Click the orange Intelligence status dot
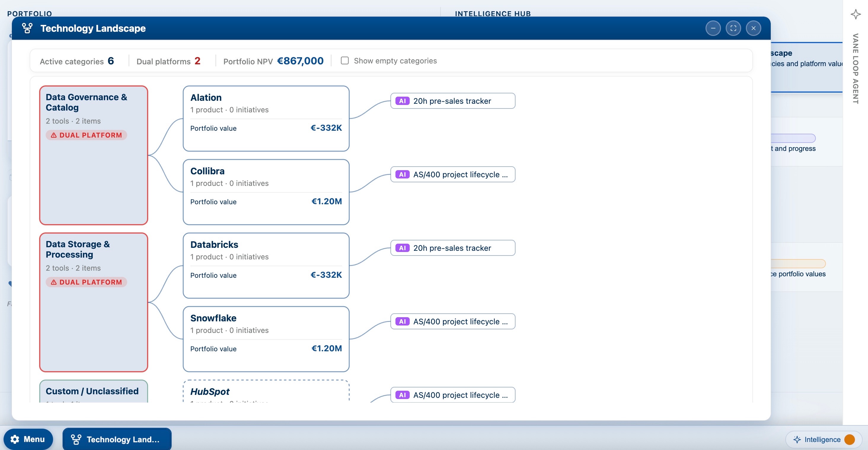Viewport: 868px width, 450px height. tap(849, 440)
